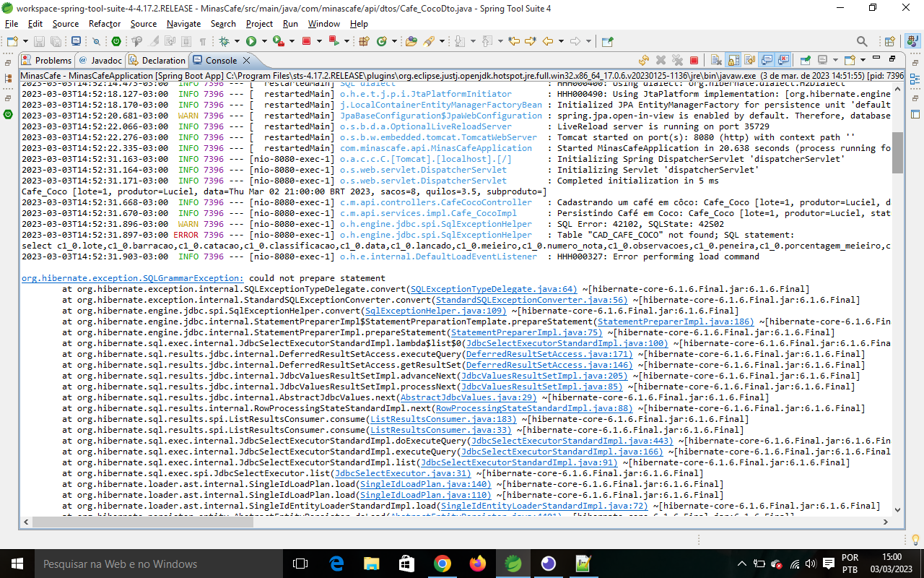Viewport: 924px width, 578px height.
Task: Open the SingleIdLoadPlan.java:140 link
Action: [425, 484]
